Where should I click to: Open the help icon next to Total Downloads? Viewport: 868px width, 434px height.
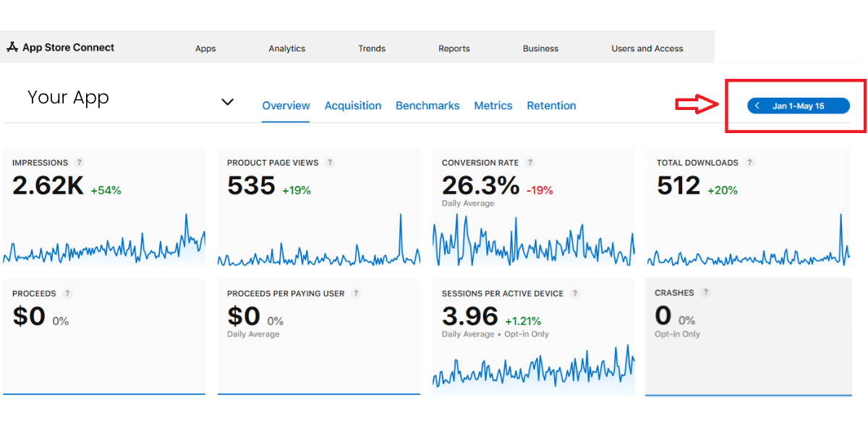point(750,163)
